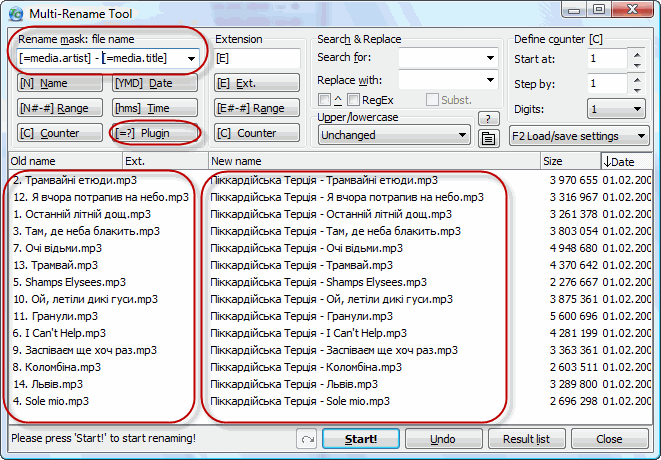Click the file name [C] Counter button
661x460 pixels.
pos(60,133)
